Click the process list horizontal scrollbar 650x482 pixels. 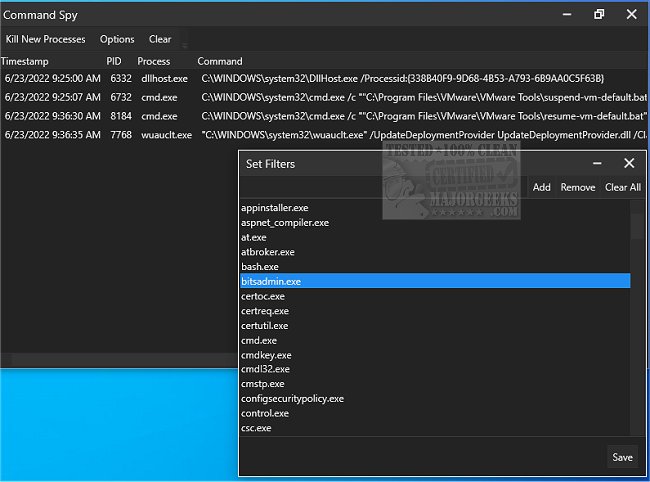pyautogui.click(x=119, y=360)
